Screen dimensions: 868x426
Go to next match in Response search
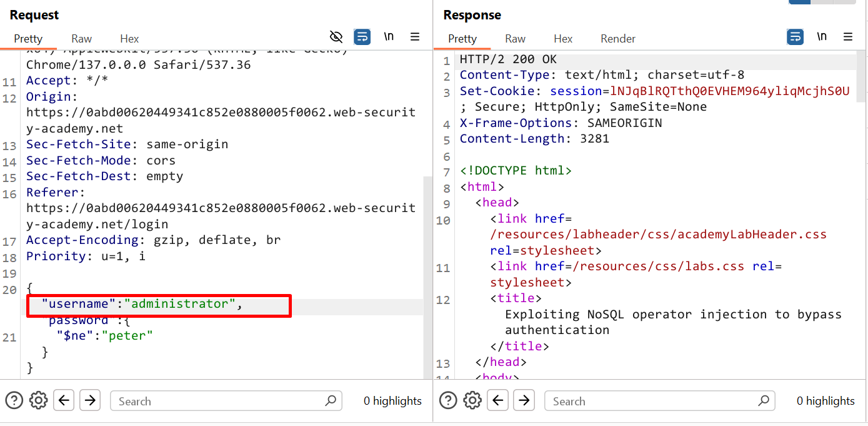524,400
